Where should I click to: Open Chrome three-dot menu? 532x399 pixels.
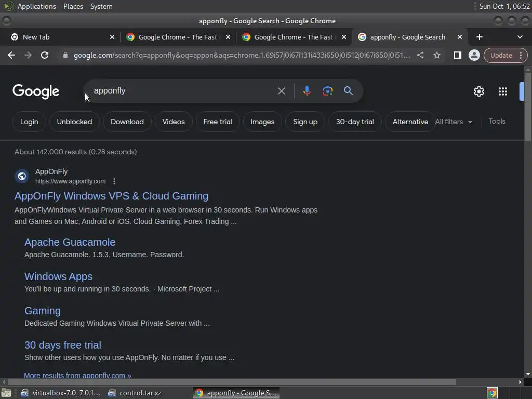click(x=521, y=55)
